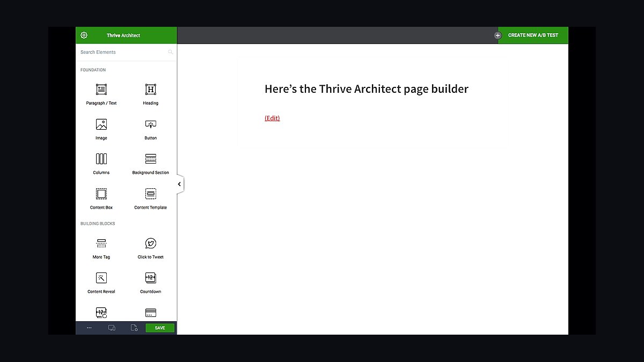Open responsive device preview icon
The image size is (644, 362).
pos(112,328)
